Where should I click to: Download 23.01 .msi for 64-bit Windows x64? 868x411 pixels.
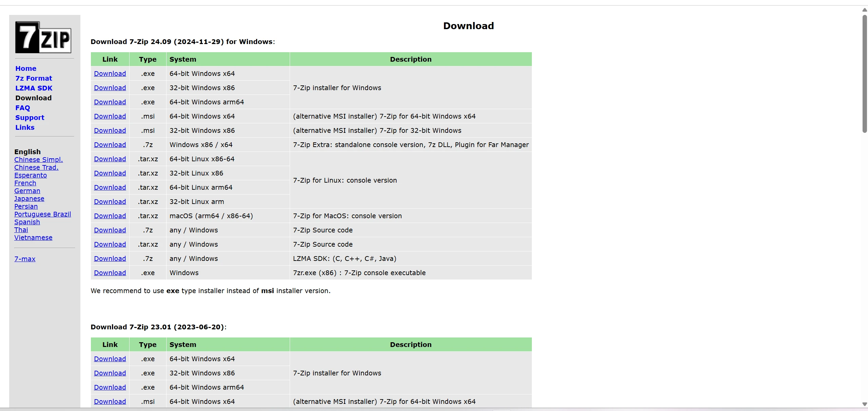pyautogui.click(x=110, y=402)
